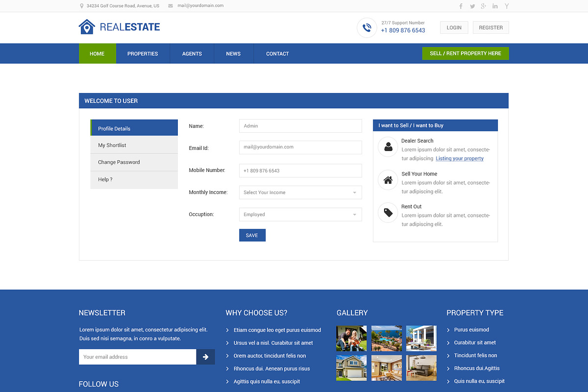The image size is (588, 392).
Task: Click the support phone number +1 809 876 6543
Action: click(x=403, y=30)
